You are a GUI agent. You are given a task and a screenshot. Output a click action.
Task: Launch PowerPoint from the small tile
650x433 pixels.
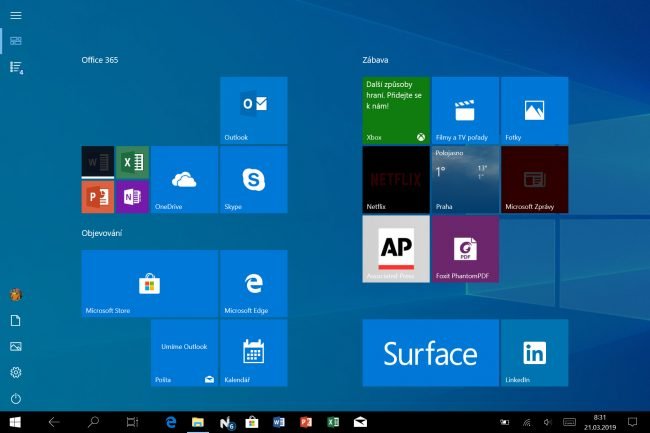point(98,197)
